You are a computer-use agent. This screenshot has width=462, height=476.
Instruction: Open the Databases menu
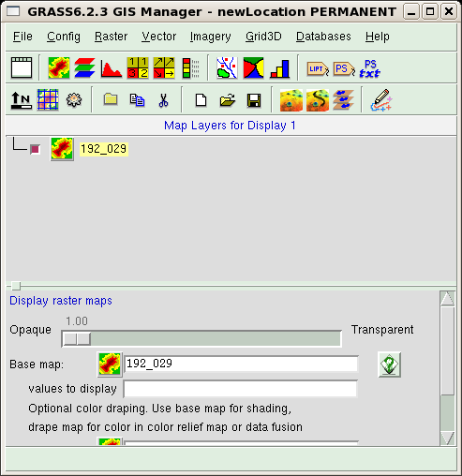coord(323,37)
